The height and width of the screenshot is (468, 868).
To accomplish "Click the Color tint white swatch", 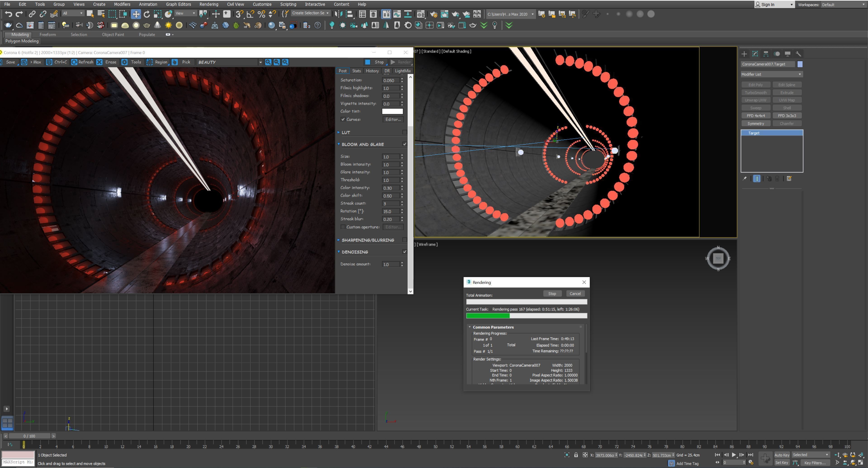I will tap(392, 111).
